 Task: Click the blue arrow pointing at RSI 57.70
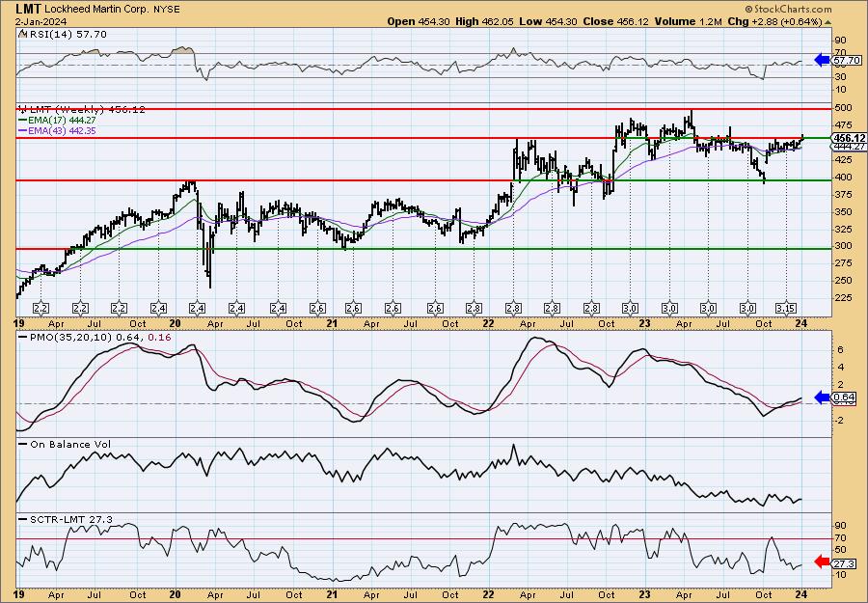(x=823, y=60)
